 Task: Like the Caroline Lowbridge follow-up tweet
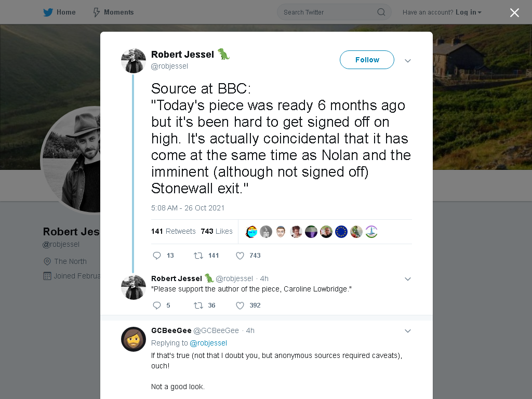pos(240,305)
